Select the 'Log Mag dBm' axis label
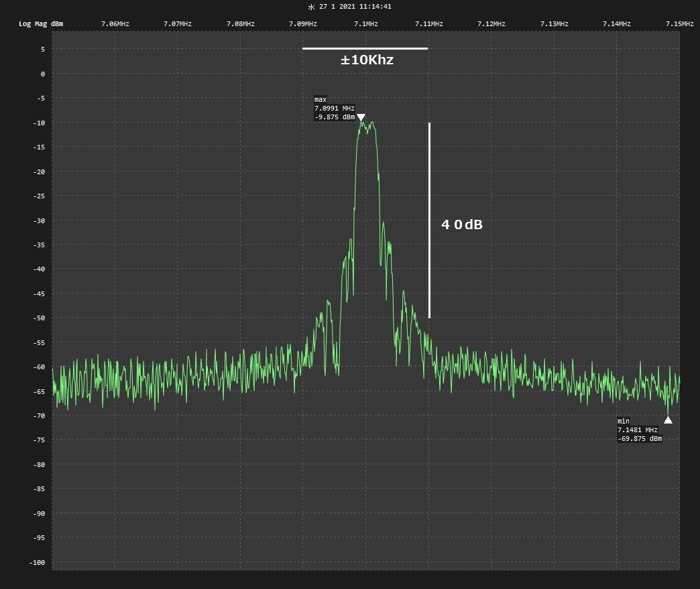Viewport: 700px width, 589px height. 41,23
